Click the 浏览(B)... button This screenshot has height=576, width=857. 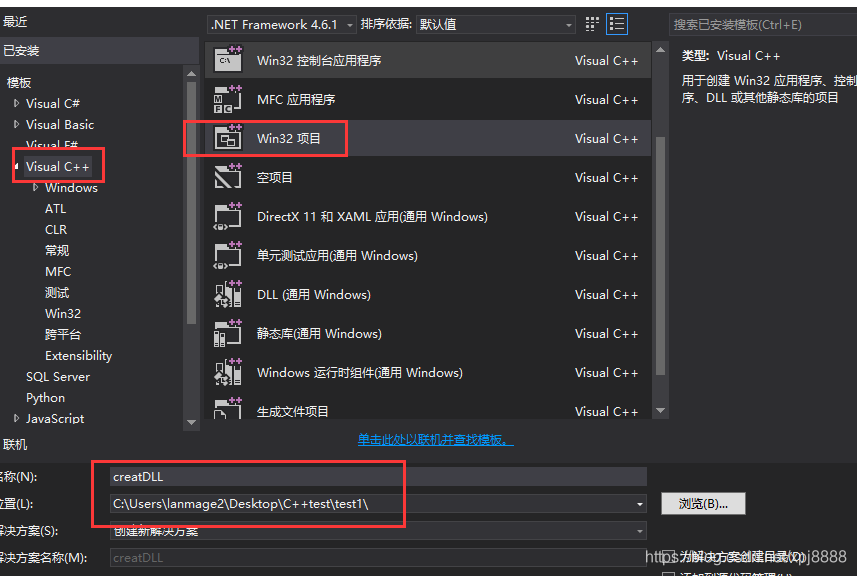tap(703, 503)
